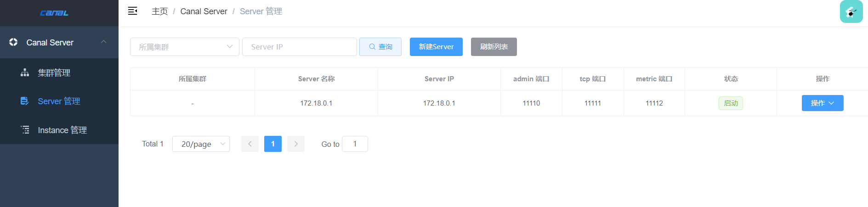Select Server 管理 in the sidebar
The width and height of the screenshot is (868, 207).
pos(59,101)
